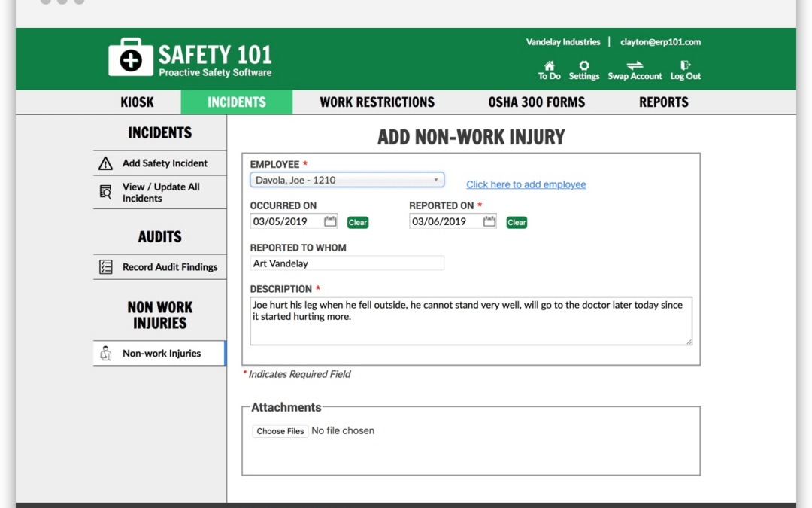Click the REPORTED TO WHOM label
Image resolution: width=812 pixels, height=508 pixels.
298,248
